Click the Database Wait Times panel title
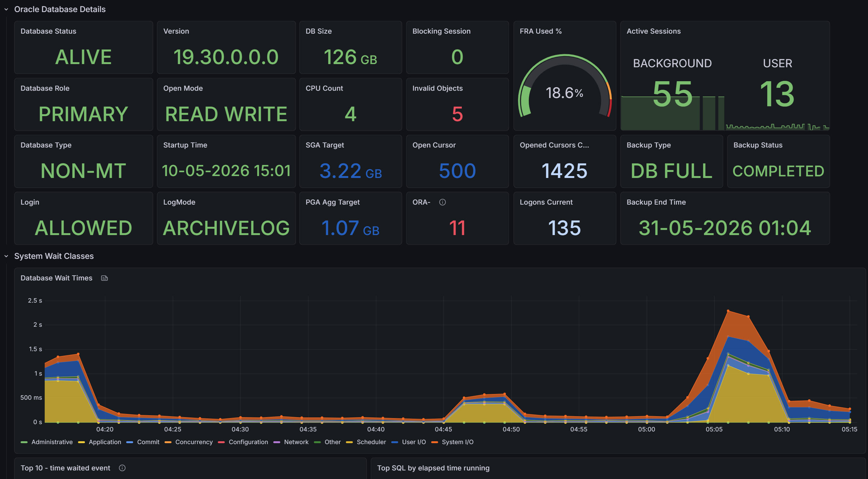Viewport: 868px width, 479px height. (x=56, y=278)
